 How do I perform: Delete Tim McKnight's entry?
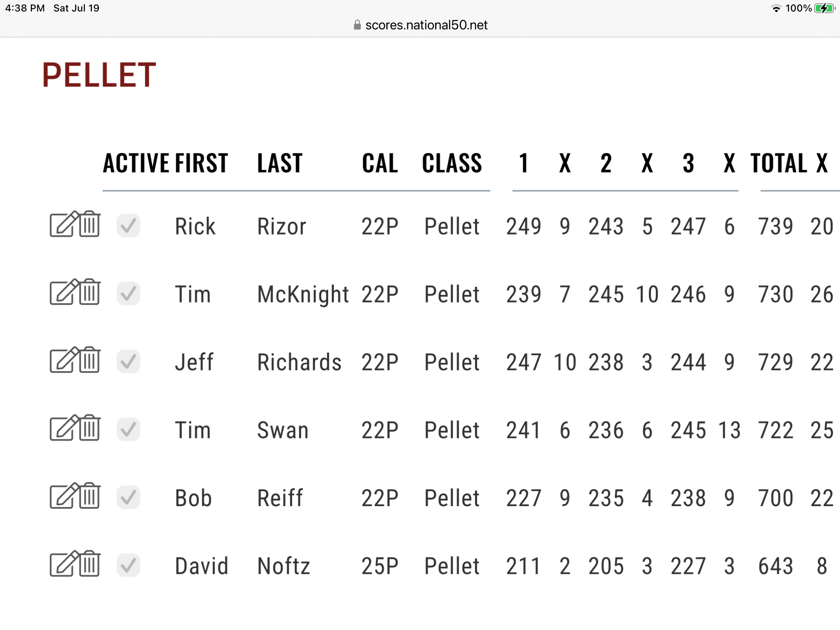[x=90, y=292]
